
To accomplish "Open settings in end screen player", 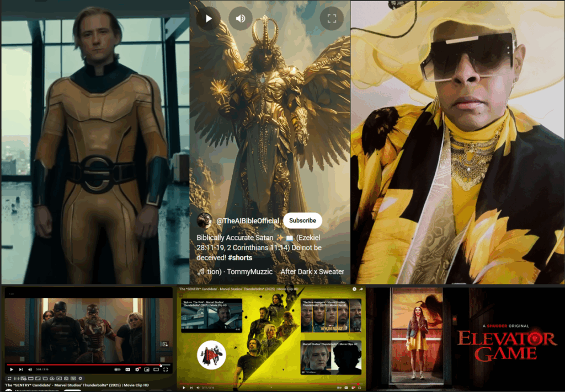I will (353, 388).
